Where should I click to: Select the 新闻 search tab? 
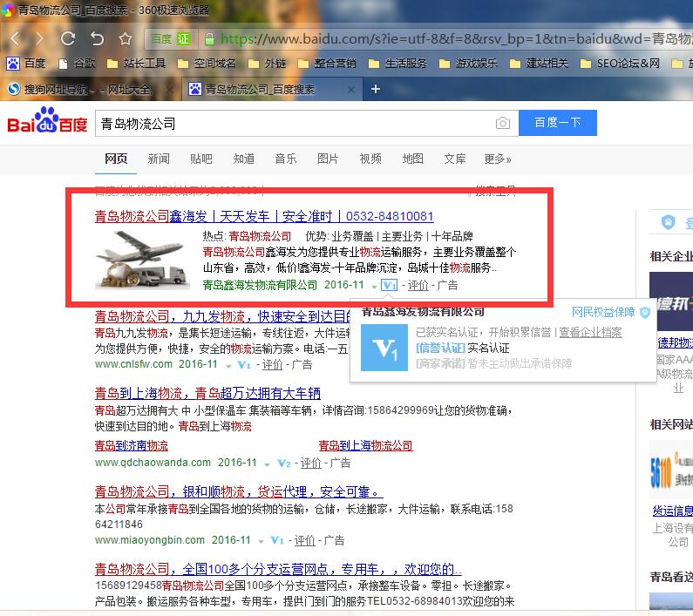point(159,159)
